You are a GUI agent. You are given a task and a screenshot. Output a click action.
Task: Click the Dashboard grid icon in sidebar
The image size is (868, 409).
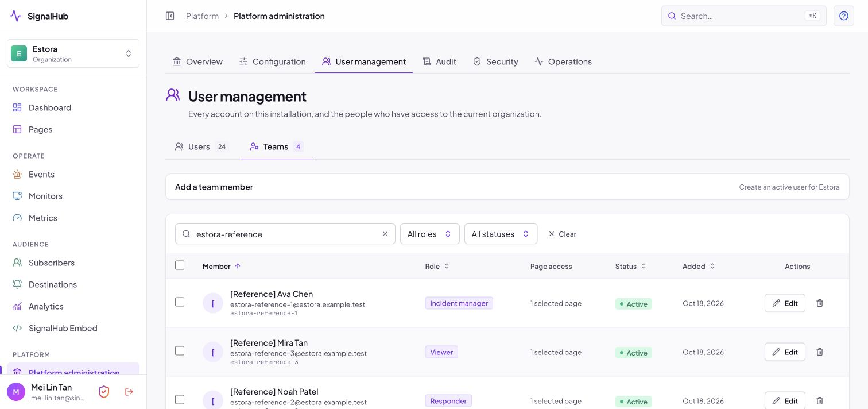[x=17, y=107]
